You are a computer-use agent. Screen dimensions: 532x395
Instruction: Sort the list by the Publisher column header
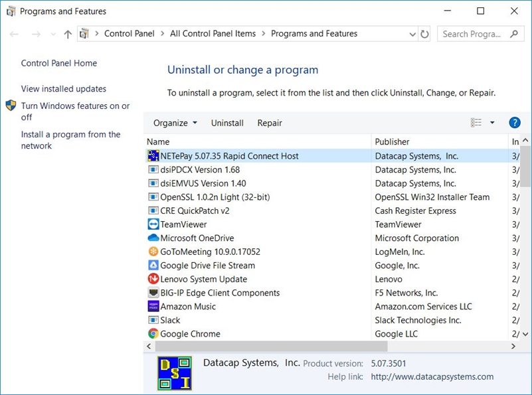tap(440, 141)
